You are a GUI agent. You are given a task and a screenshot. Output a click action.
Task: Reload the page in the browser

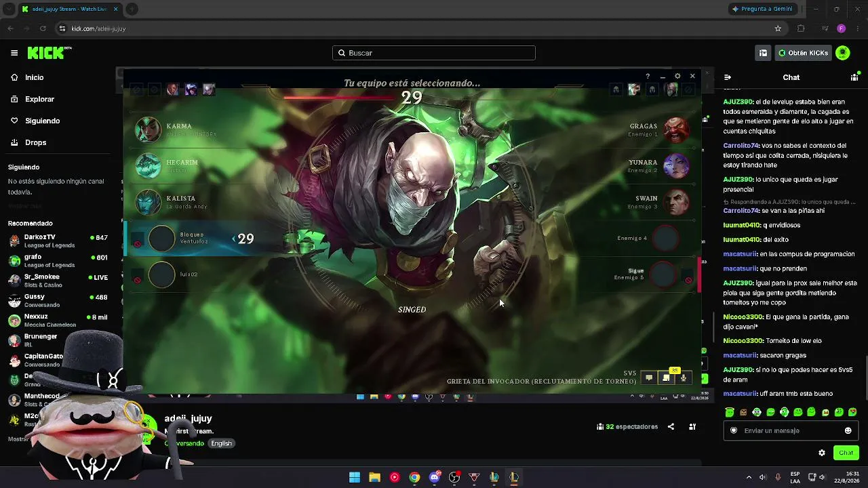43,28
